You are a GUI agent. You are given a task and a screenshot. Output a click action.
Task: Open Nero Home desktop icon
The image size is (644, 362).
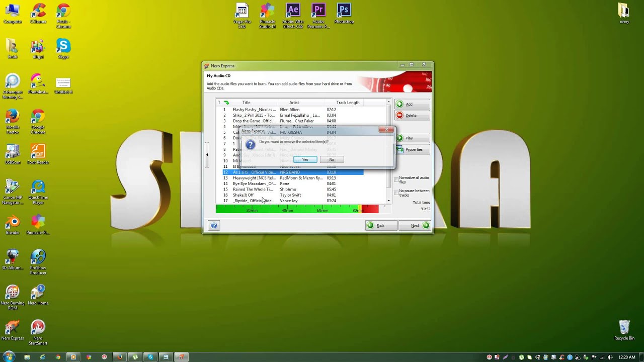coord(38,295)
